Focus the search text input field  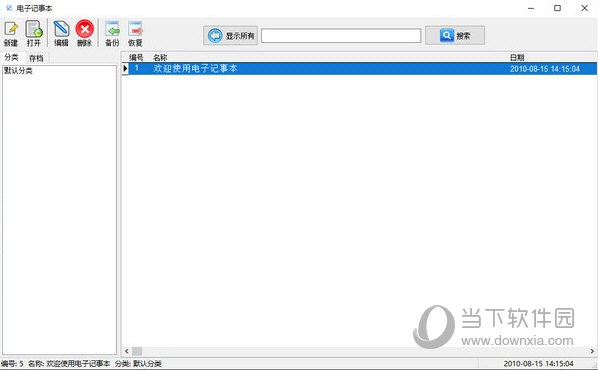click(341, 36)
